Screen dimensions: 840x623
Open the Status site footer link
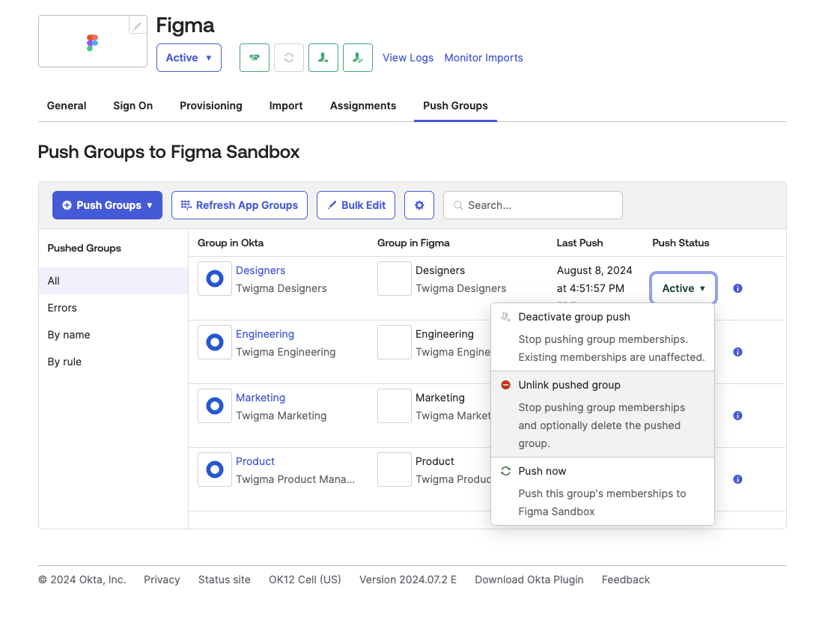pos(224,580)
